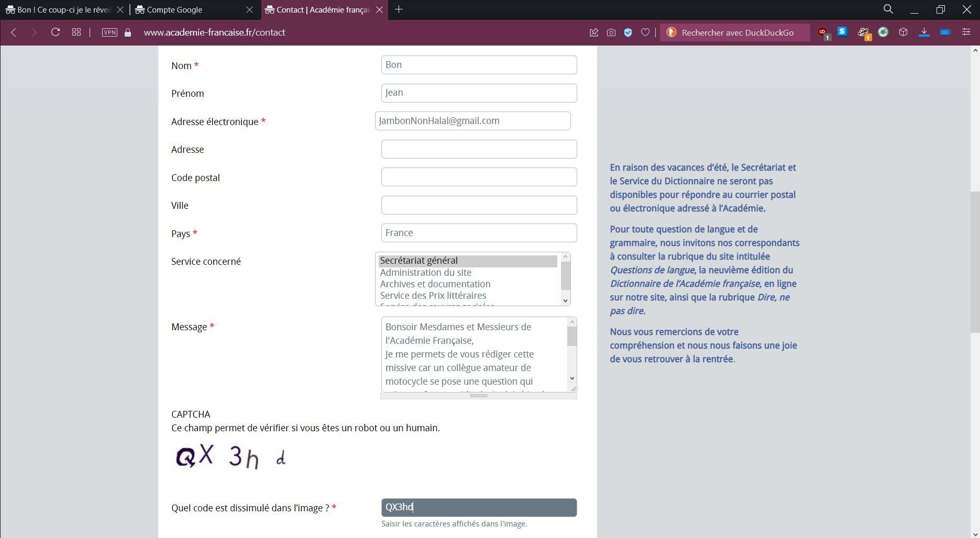Select Archives et documentation option
This screenshot has height=538, width=980.
coord(468,284)
